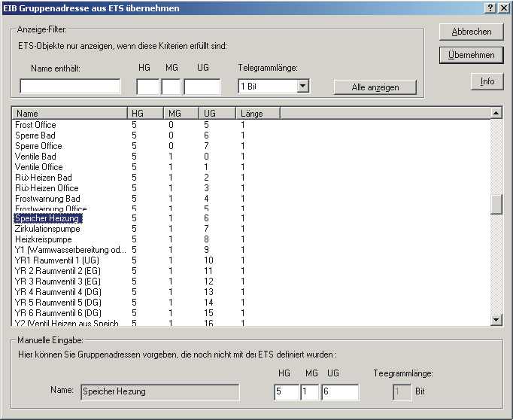Click the vertical scrollbar thumb
The height and width of the screenshot is (420, 513).
coord(496,205)
